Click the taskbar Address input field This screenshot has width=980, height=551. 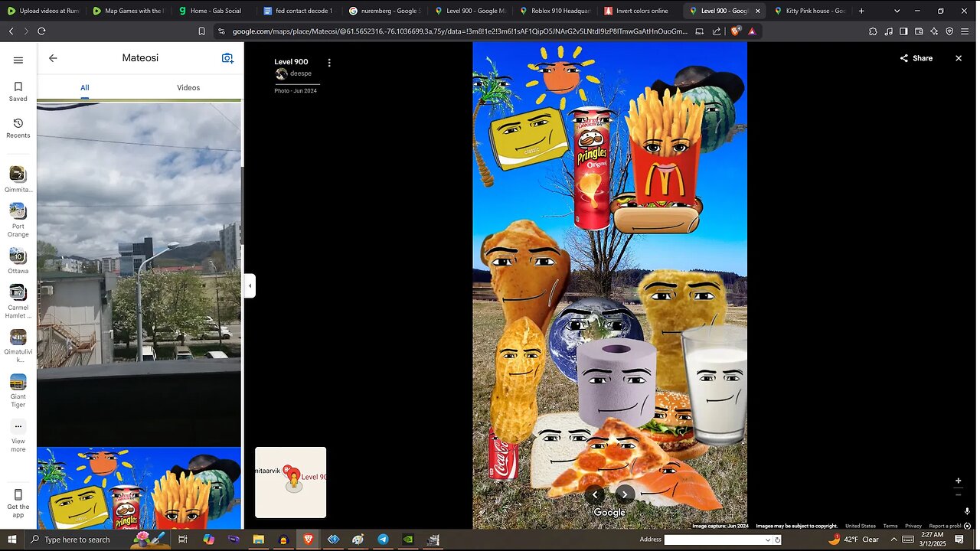point(714,540)
